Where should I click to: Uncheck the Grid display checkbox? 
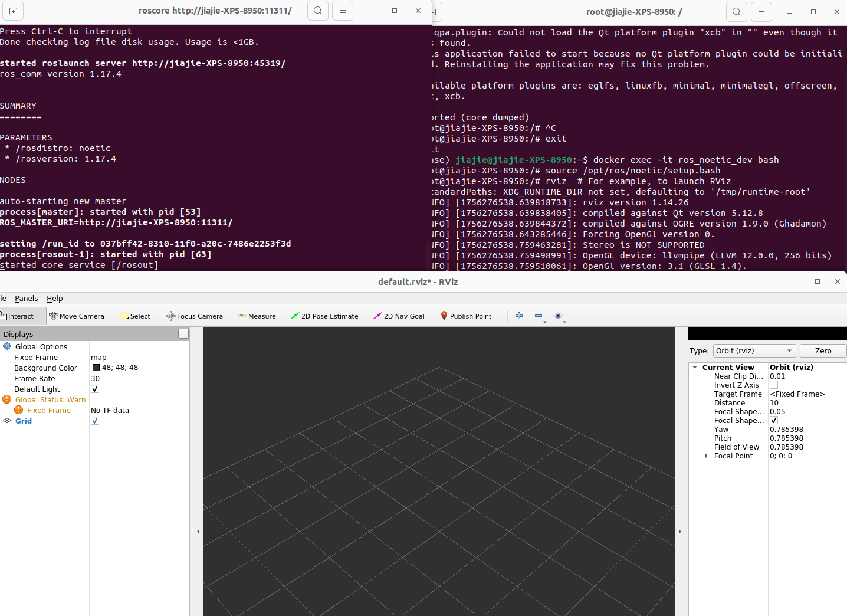tap(95, 421)
